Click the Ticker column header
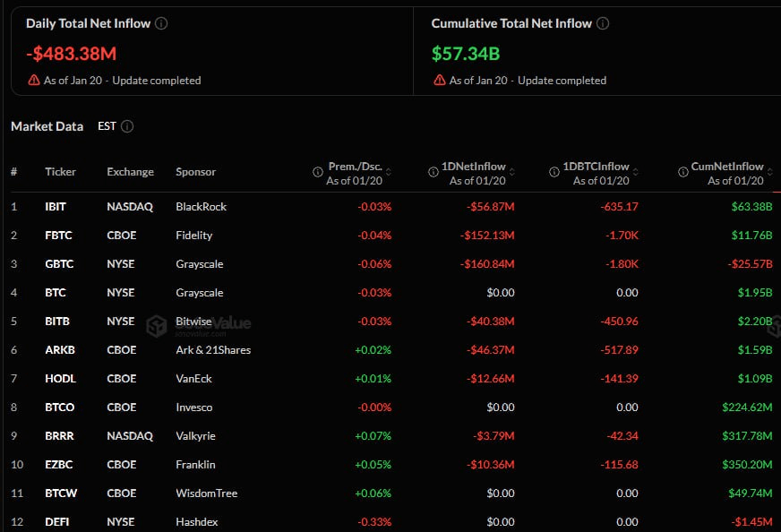 pos(60,172)
